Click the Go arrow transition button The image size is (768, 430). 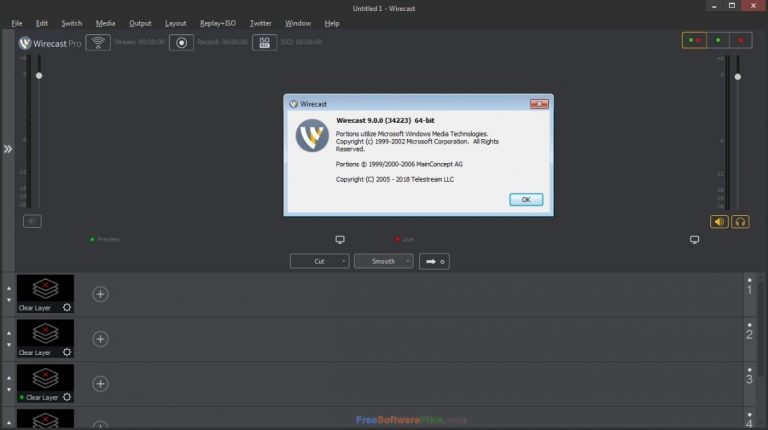pyautogui.click(x=434, y=262)
